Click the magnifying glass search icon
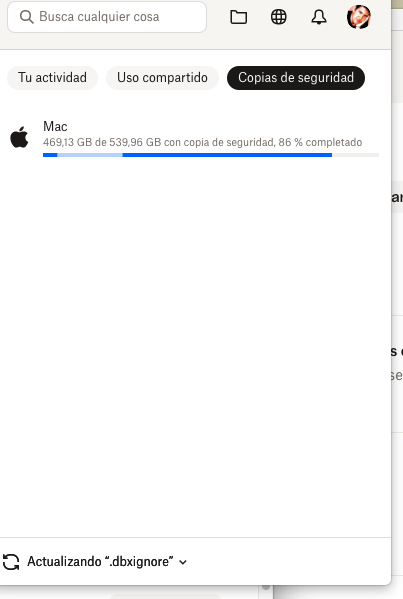403x599 pixels. 26,17
